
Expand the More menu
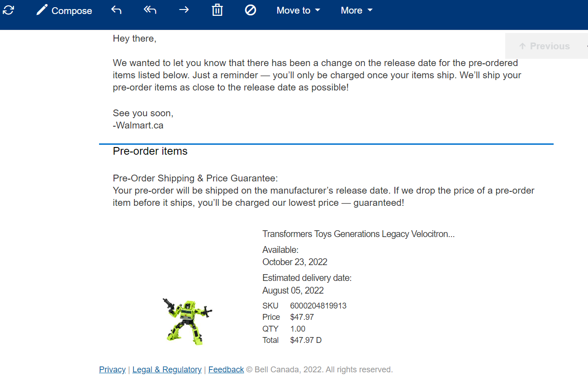356,10
